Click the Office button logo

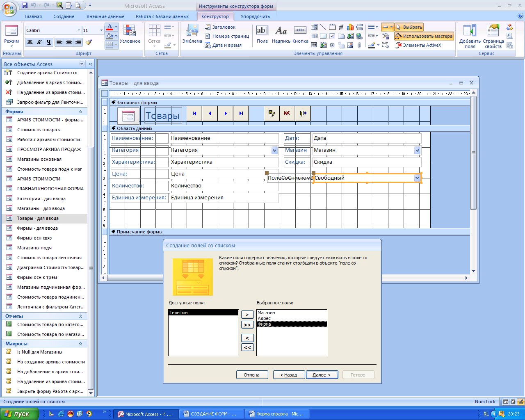[x=9, y=8]
